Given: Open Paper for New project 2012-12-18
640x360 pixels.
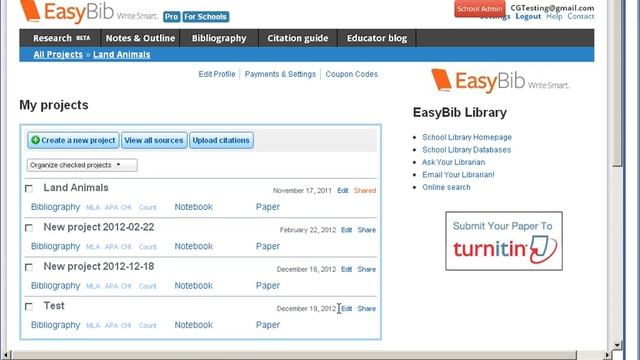Looking at the screenshot, I should (268, 286).
